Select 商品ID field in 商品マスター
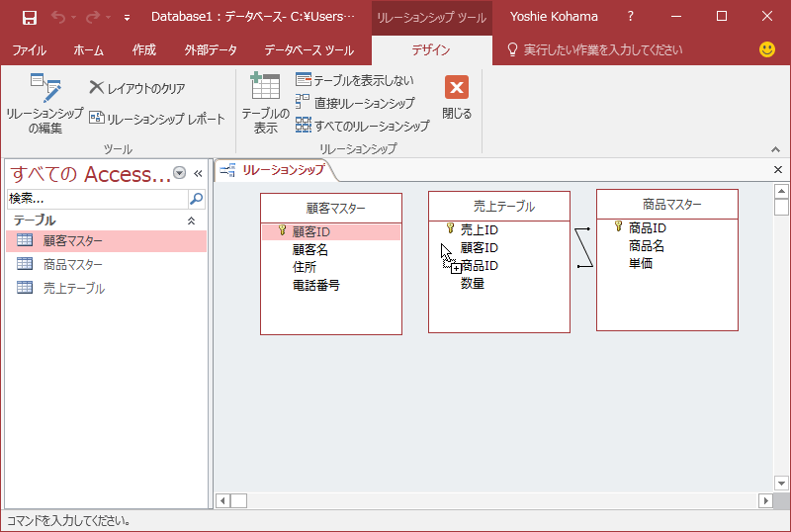 (x=648, y=228)
